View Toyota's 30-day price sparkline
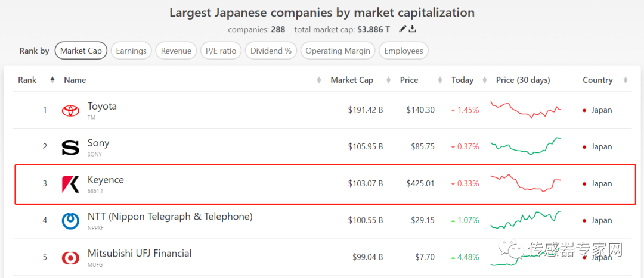This screenshot has height=278, width=644. pos(526,110)
